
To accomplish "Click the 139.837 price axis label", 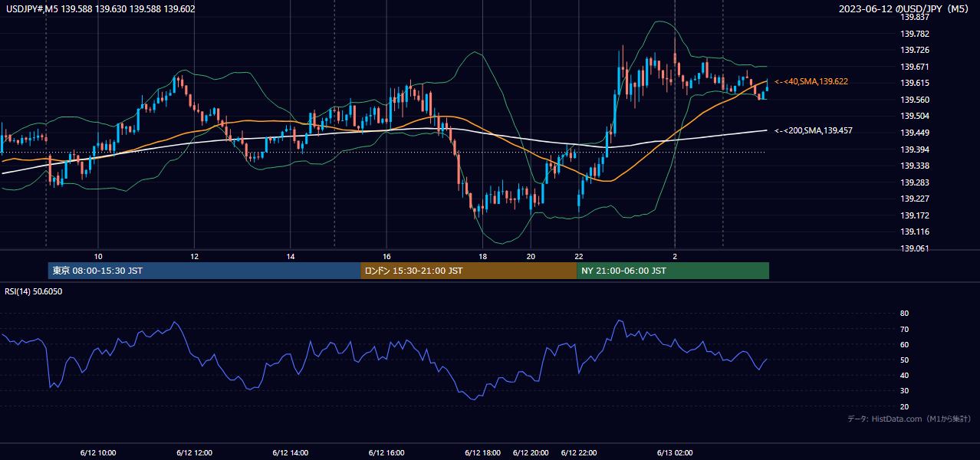I will [915, 17].
